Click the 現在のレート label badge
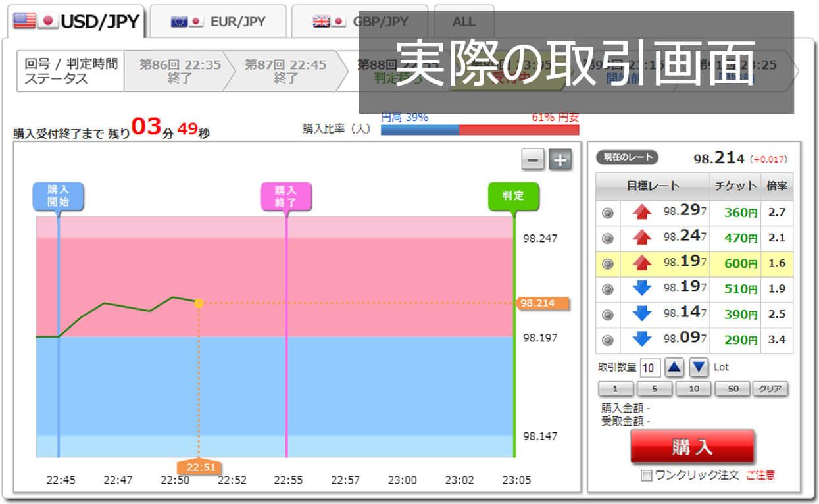 (628, 157)
